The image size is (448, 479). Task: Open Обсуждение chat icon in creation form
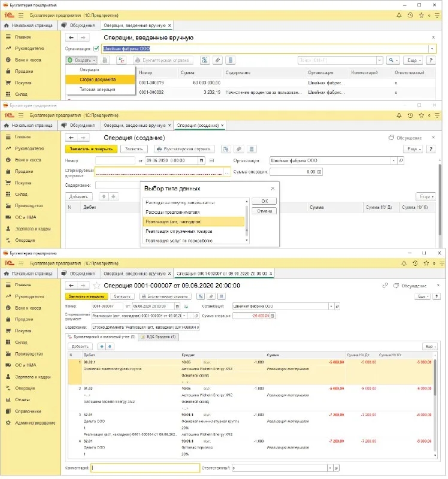tap(392, 138)
